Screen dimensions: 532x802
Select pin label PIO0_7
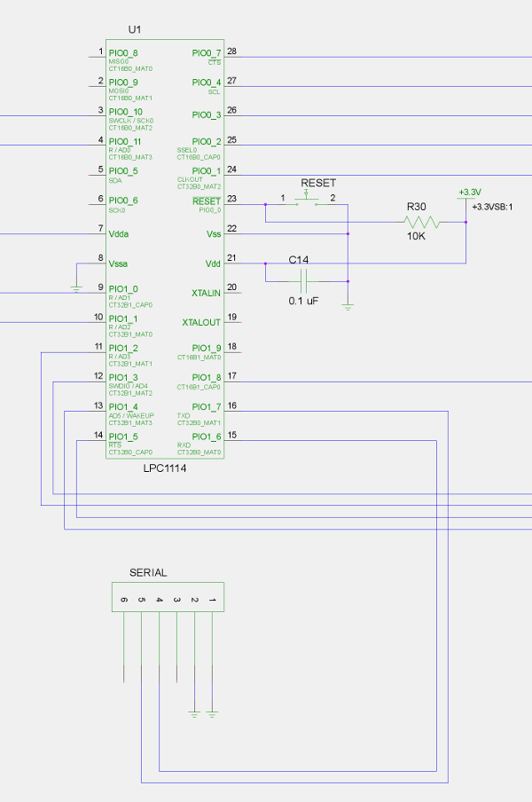(x=207, y=53)
